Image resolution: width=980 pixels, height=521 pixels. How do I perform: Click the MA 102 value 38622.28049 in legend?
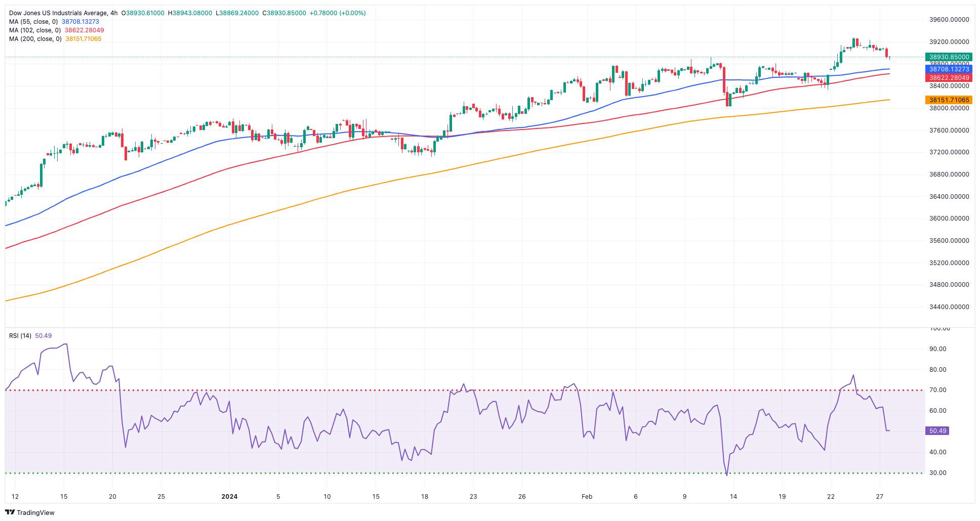[84, 30]
